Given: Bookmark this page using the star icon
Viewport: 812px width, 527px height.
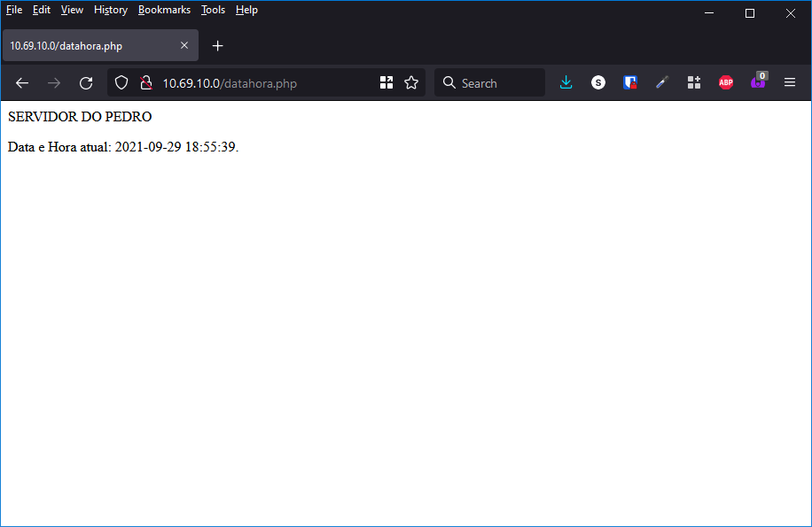Looking at the screenshot, I should [x=410, y=82].
